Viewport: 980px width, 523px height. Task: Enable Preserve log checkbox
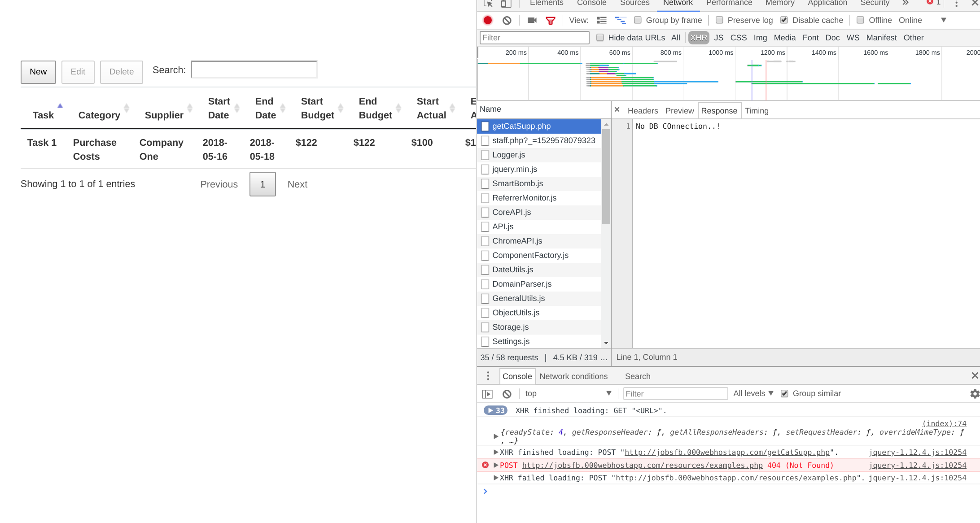pyautogui.click(x=719, y=20)
